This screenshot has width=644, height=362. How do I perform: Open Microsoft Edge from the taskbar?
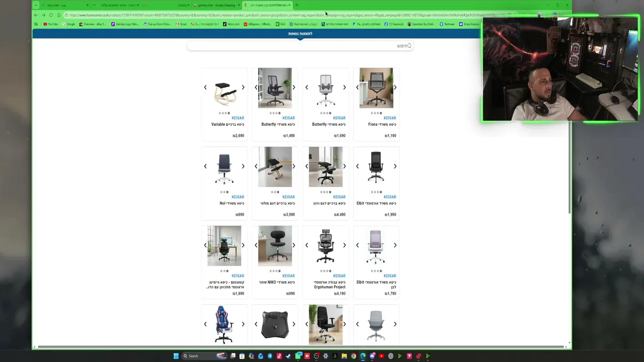363,356
